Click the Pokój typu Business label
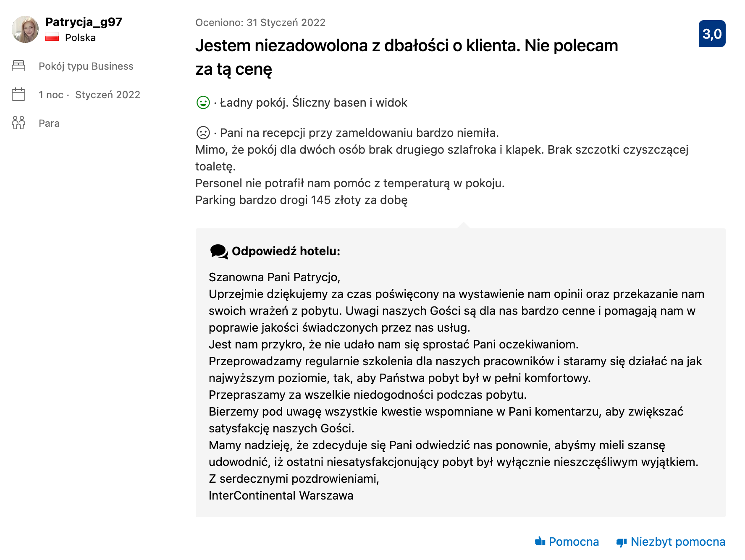 86,66
